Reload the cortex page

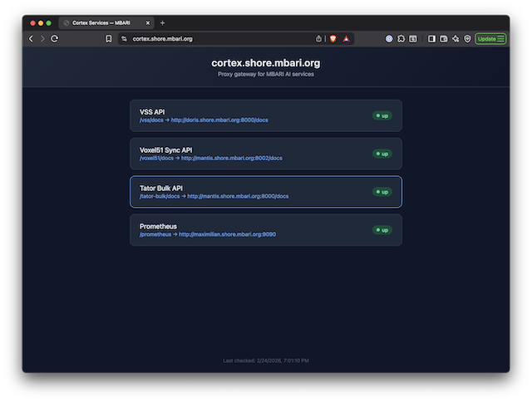[x=54, y=39]
